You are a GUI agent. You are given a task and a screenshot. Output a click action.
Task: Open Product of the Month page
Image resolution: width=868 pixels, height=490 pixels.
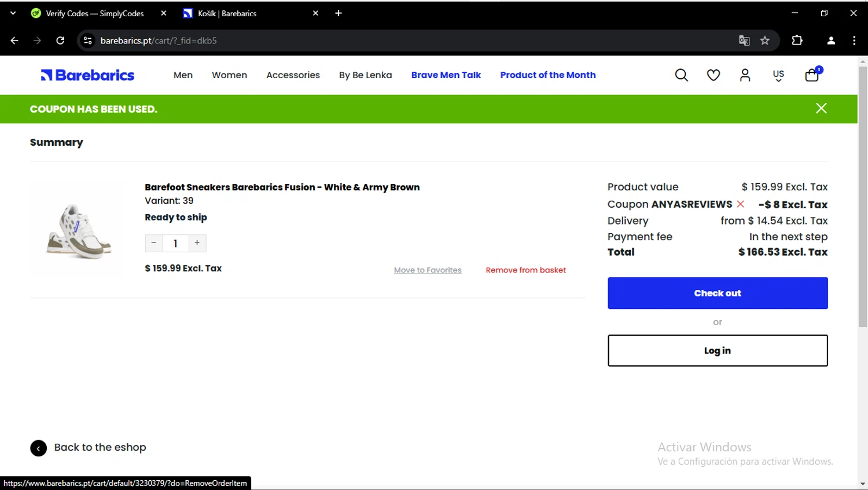(548, 75)
